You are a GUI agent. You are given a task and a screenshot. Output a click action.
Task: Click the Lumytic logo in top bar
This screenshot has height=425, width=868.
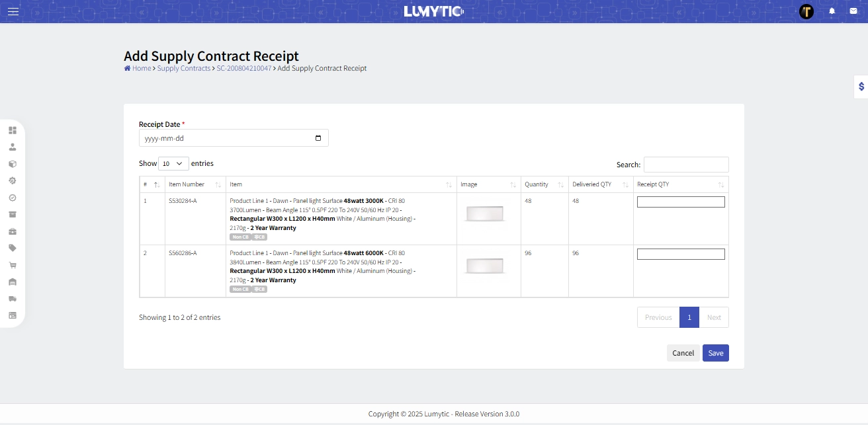(x=433, y=11)
